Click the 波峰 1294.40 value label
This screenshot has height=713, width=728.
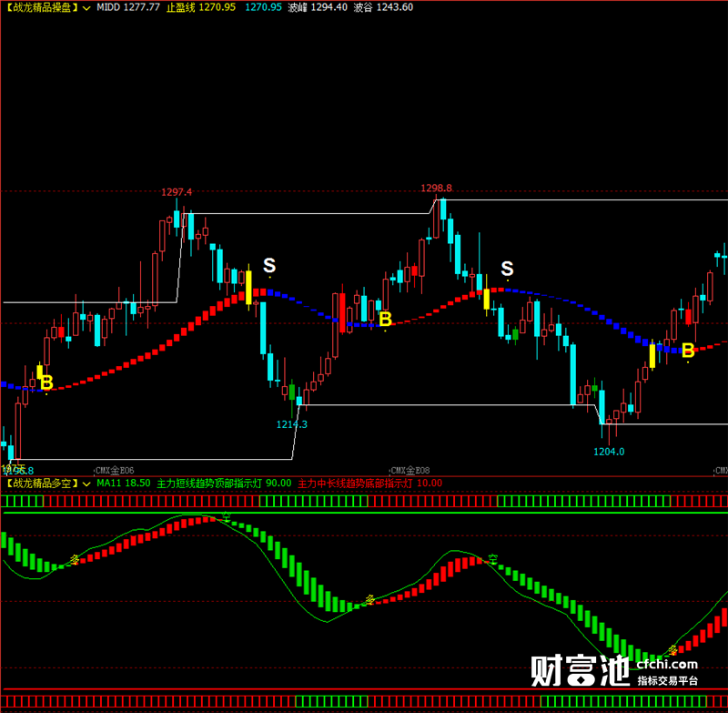[318, 7]
